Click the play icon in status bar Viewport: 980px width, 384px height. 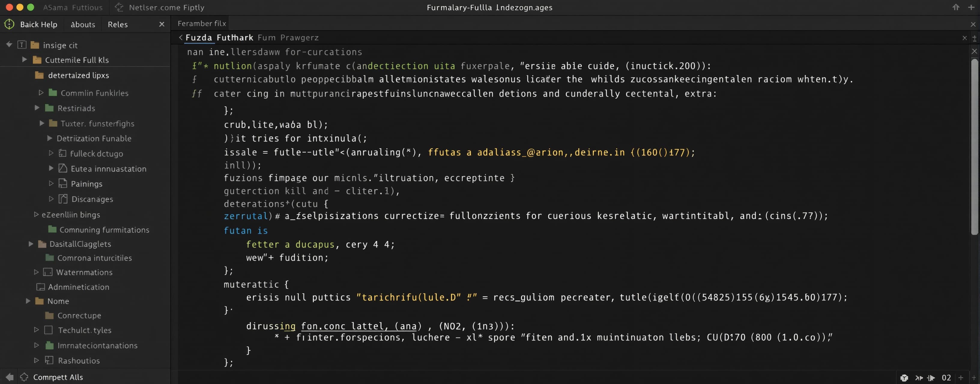931,377
